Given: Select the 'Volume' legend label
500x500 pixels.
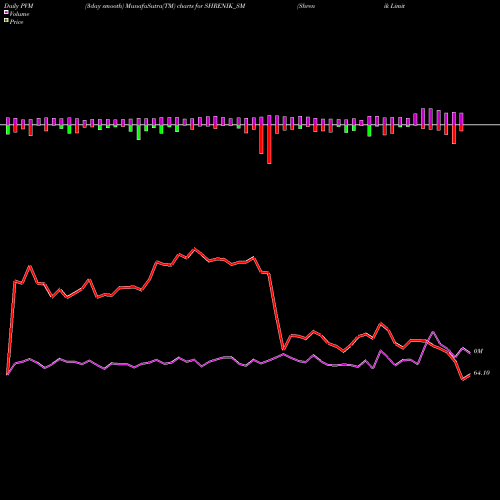Looking at the screenshot, I should (19, 14).
